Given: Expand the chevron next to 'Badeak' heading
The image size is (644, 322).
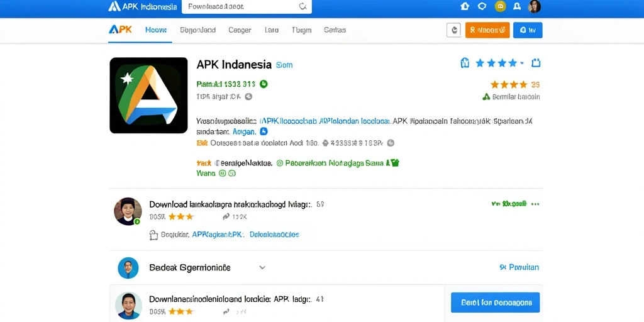Looking at the screenshot, I should point(262,268).
